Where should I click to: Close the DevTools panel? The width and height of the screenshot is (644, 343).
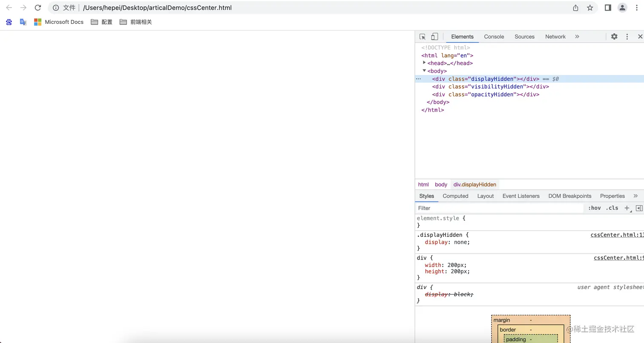[x=640, y=37]
